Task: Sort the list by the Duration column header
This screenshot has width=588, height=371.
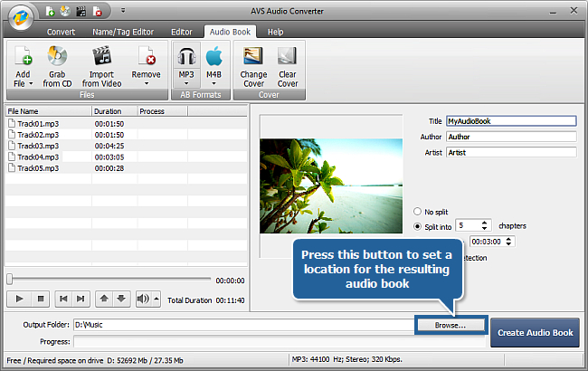Action: pyautogui.click(x=114, y=111)
